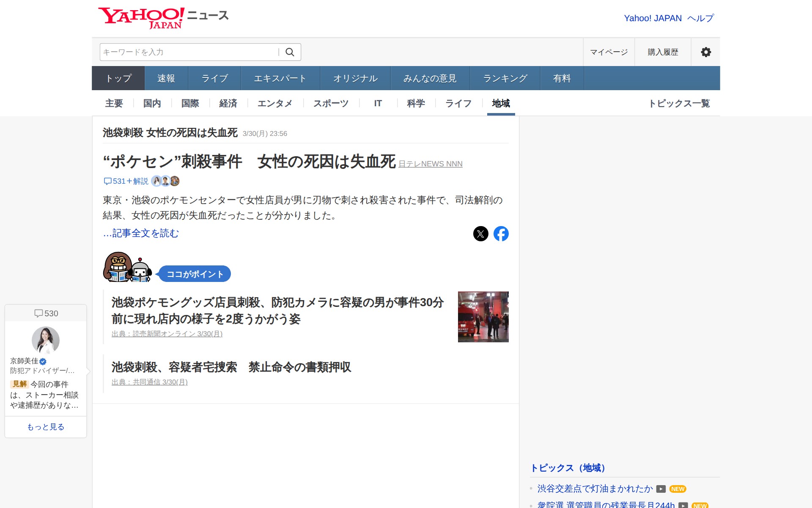Switch to the ランキング tab
Screen dimensions: 812x508
505,78
